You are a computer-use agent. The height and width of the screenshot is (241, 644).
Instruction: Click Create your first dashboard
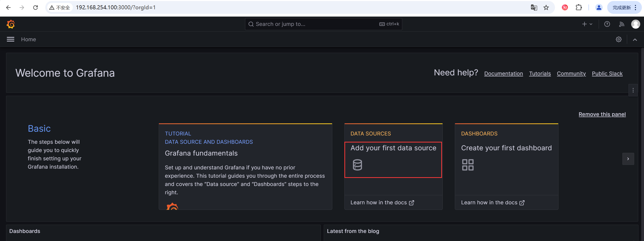pos(506,148)
